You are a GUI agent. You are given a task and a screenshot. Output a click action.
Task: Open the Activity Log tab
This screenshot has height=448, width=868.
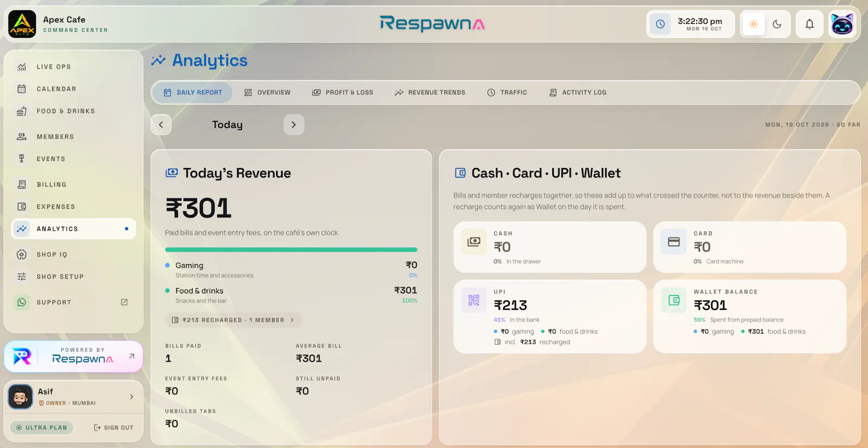578,93
